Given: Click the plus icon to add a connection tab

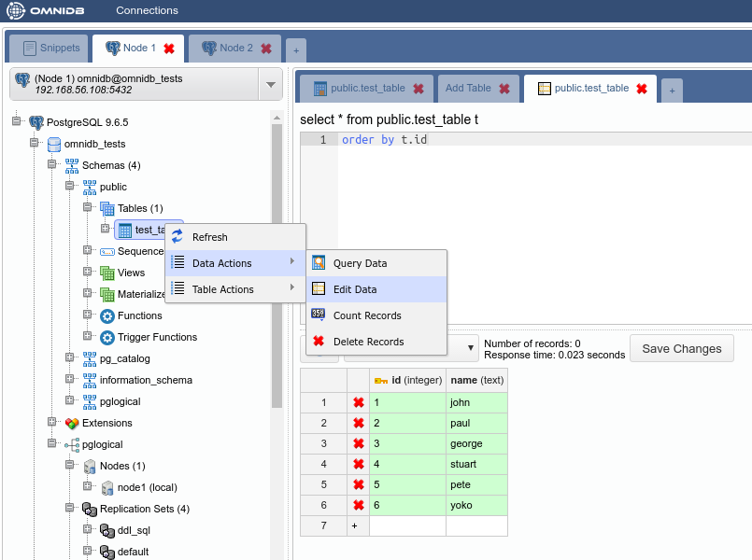Looking at the screenshot, I should pos(295,49).
